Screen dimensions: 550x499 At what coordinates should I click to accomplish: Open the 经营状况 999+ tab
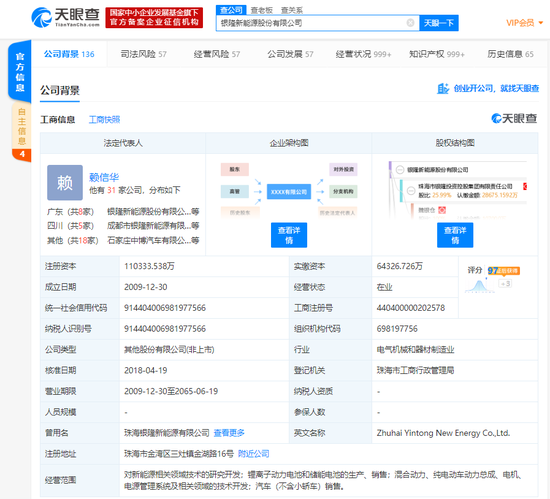coord(363,54)
